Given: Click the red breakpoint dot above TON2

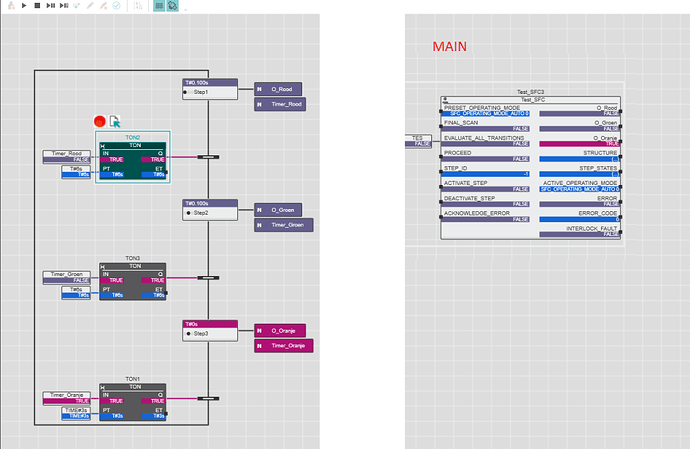Looking at the screenshot, I should 100,121.
